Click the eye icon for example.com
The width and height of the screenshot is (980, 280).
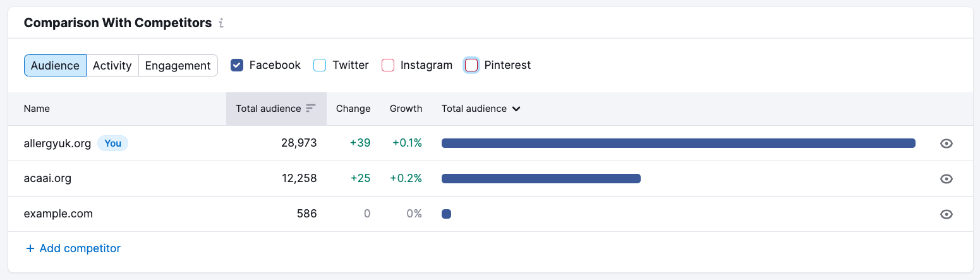pyautogui.click(x=946, y=214)
